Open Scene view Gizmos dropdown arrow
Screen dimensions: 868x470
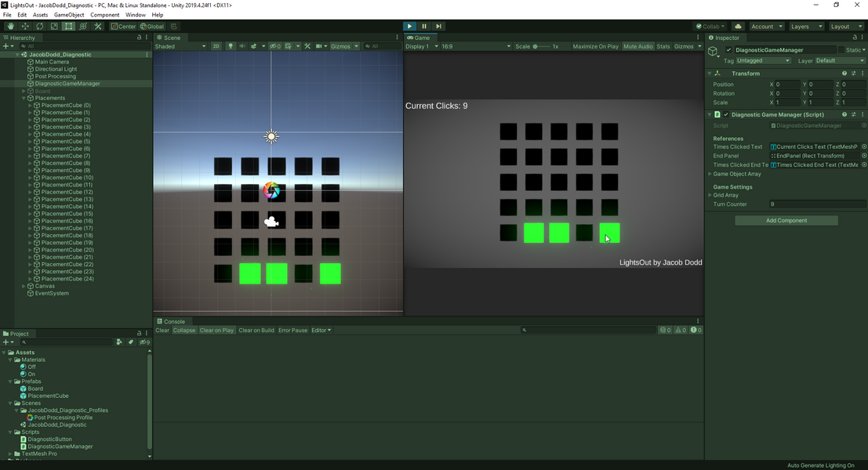pos(357,46)
